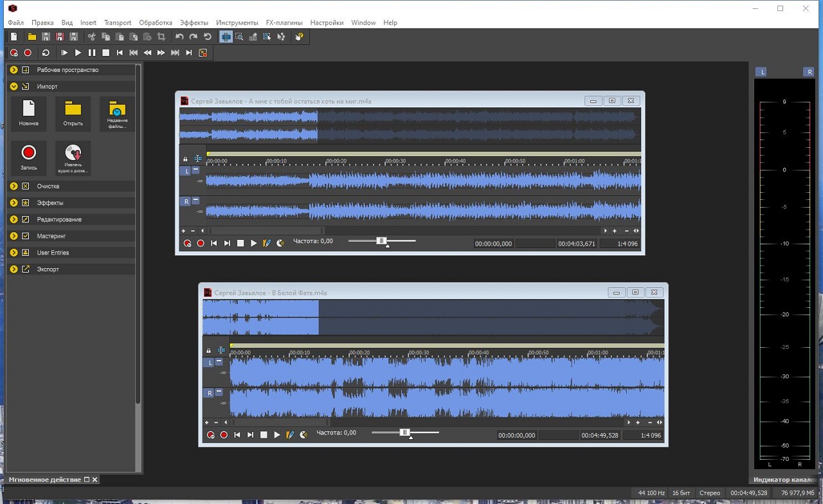Click the crop icon in the main toolbar
Viewport: 823px width, 504px height.
tap(161, 37)
